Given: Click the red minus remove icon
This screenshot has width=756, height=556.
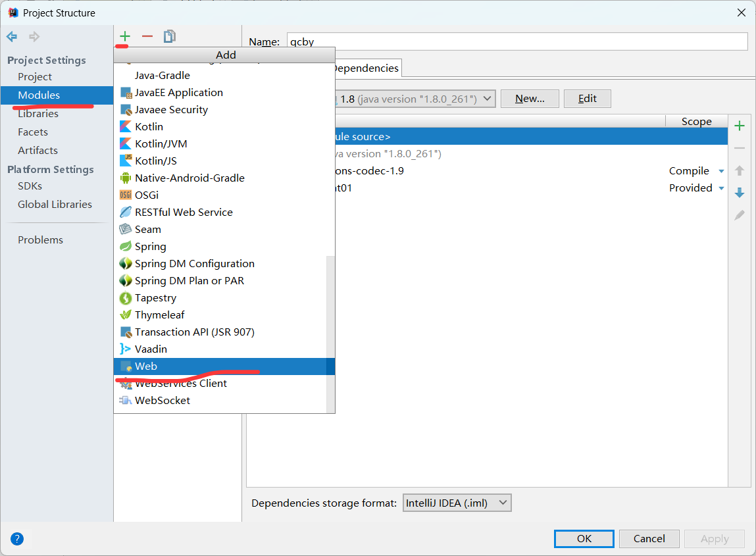Looking at the screenshot, I should point(147,36).
